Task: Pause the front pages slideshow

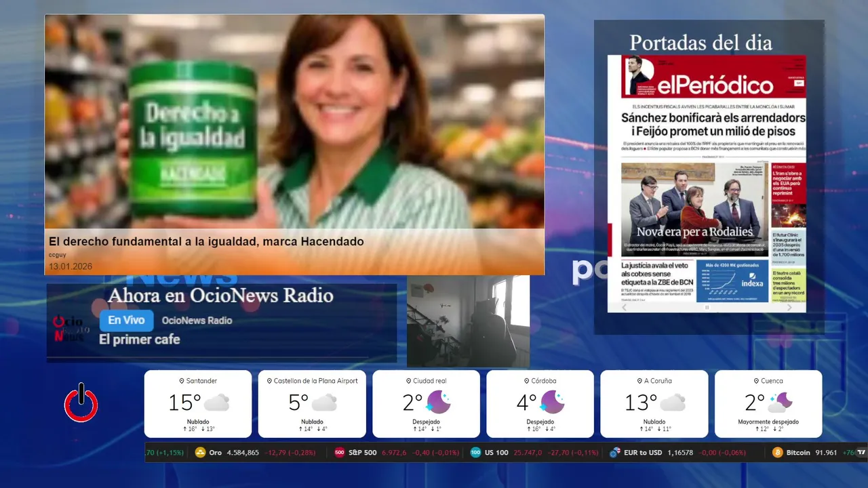Action: coord(707,307)
